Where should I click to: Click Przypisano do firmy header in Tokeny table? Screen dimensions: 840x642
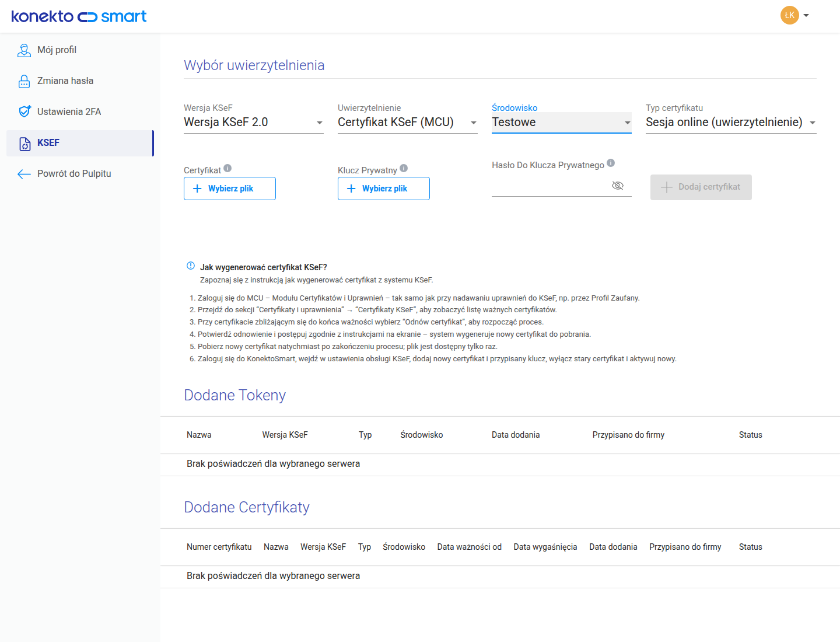tap(628, 435)
